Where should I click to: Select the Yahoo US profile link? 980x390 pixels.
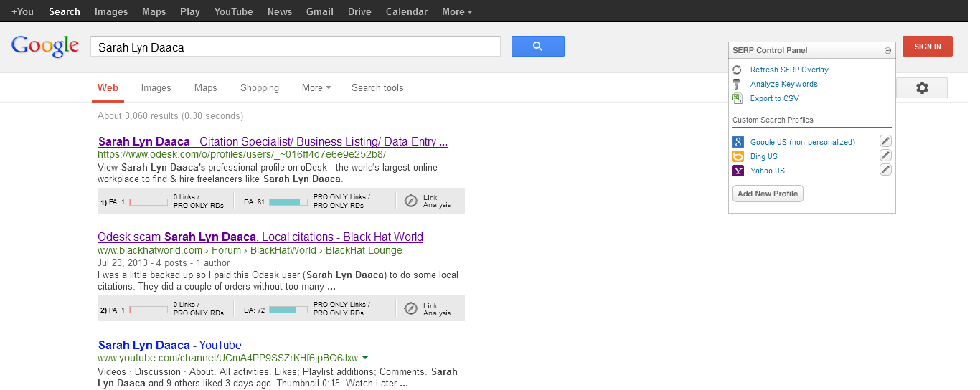click(768, 171)
